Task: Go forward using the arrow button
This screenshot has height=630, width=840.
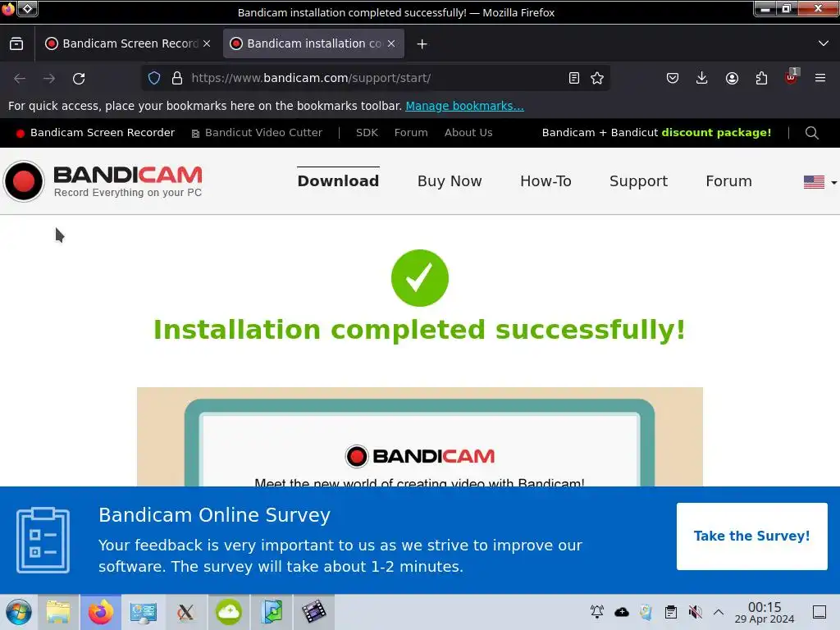Action: click(x=49, y=78)
